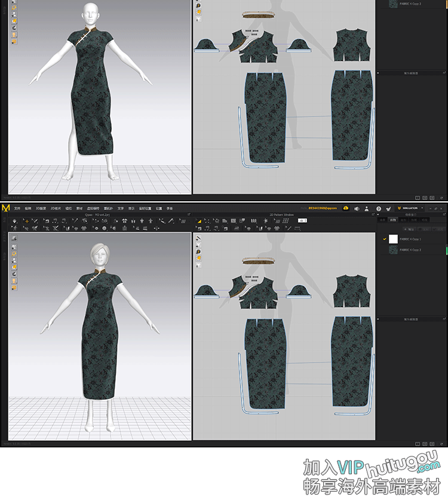Viewport: 448px width, 497px height.
Task: Toggle the top icon in 3D viewport sidebar
Action: pyautogui.click(x=13, y=238)
